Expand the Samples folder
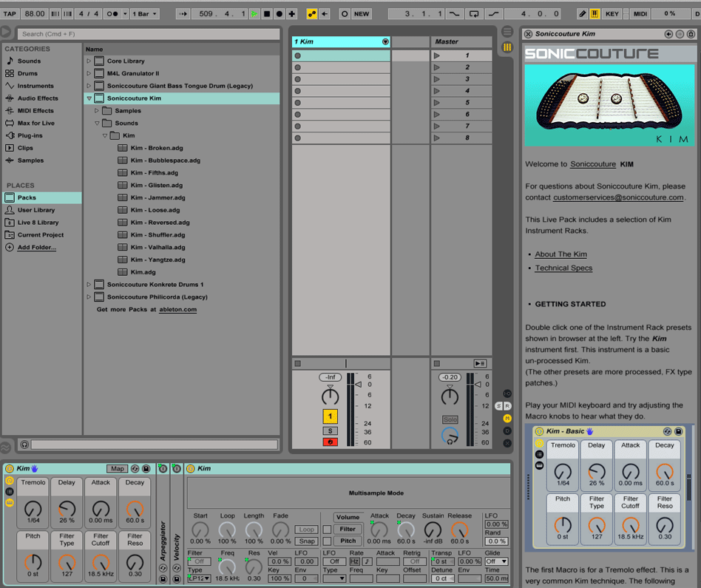701x588 pixels. point(97,110)
